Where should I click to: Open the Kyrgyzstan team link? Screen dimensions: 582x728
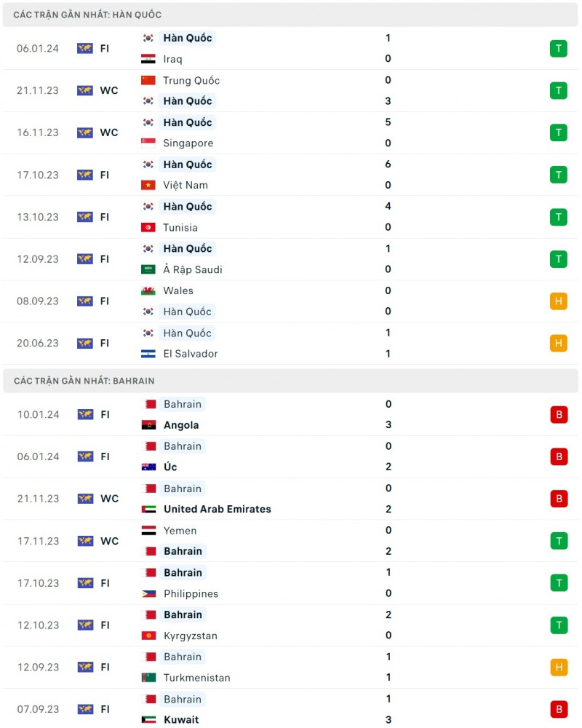click(x=190, y=636)
